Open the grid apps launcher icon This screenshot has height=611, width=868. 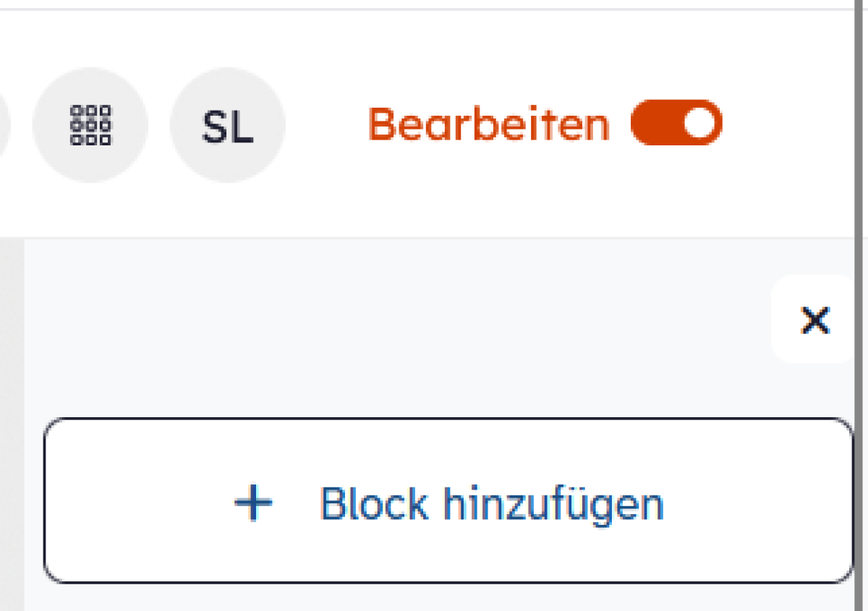tap(90, 125)
